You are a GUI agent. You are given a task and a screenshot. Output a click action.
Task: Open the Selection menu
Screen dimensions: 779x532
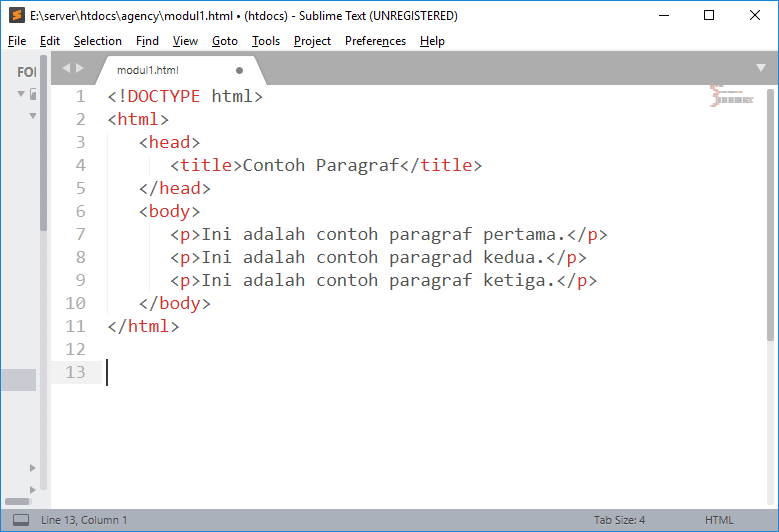(x=98, y=41)
